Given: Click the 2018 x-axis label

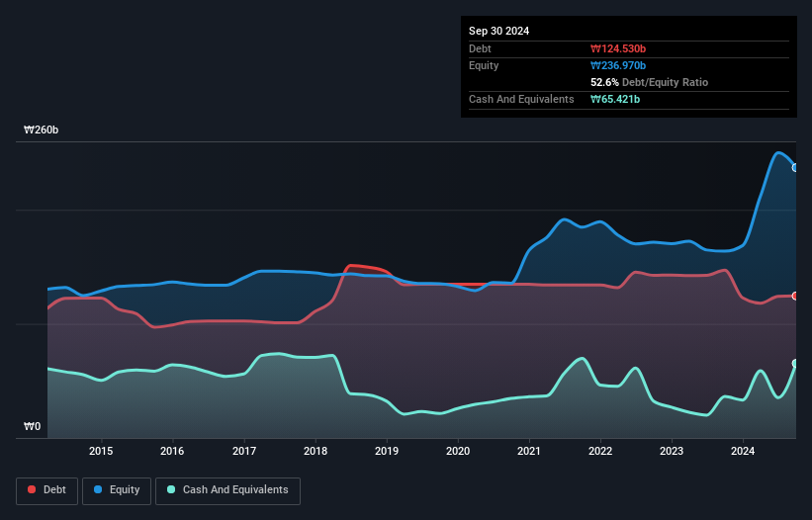Looking at the screenshot, I should point(316,451).
